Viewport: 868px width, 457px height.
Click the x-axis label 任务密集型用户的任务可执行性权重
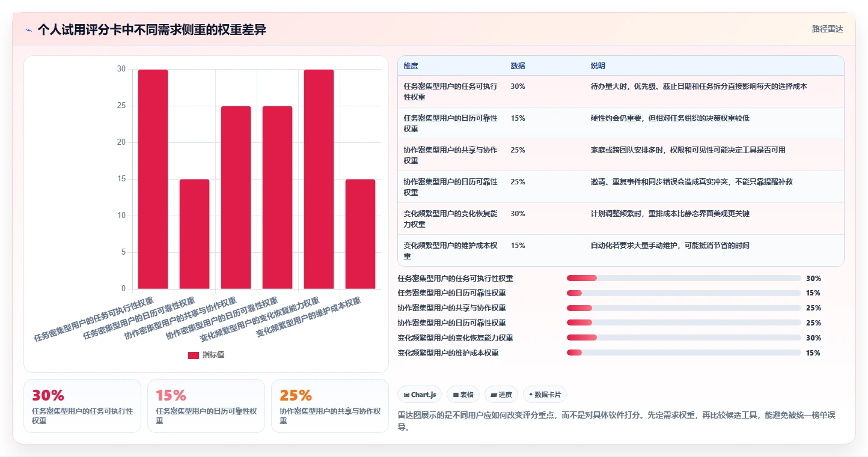(94, 319)
